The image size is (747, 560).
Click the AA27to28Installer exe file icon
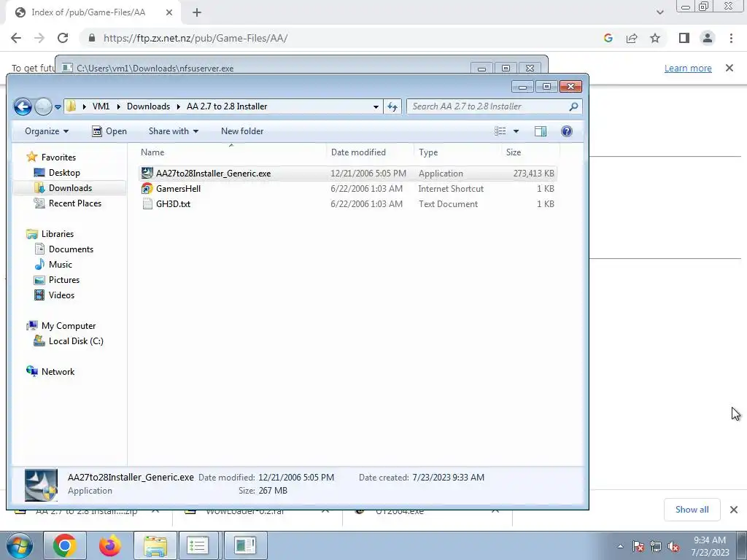pos(147,174)
